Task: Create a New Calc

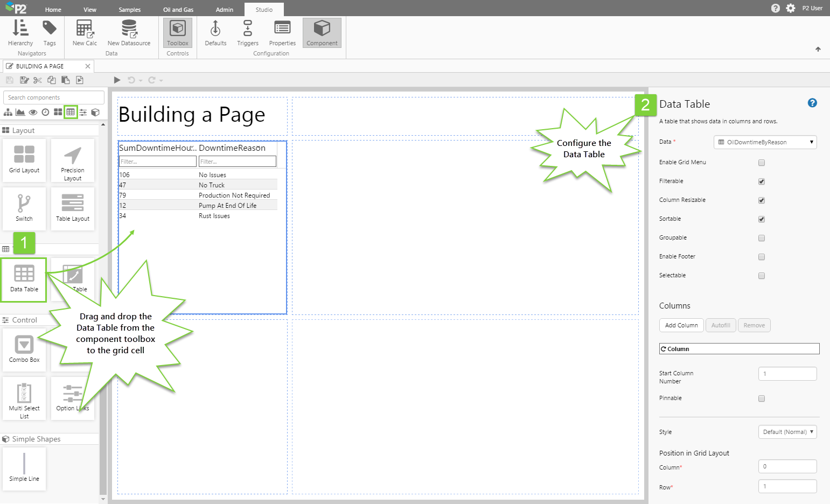Action: tap(85, 33)
